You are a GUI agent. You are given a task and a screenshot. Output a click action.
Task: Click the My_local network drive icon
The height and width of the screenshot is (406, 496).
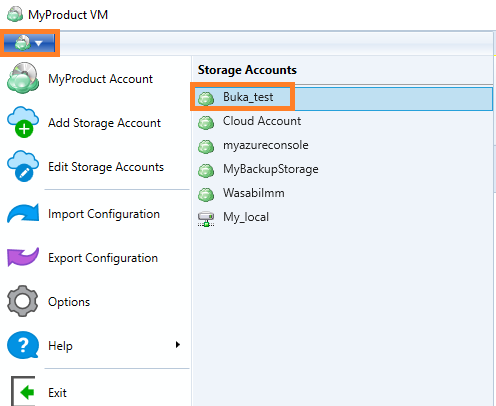pyautogui.click(x=206, y=219)
